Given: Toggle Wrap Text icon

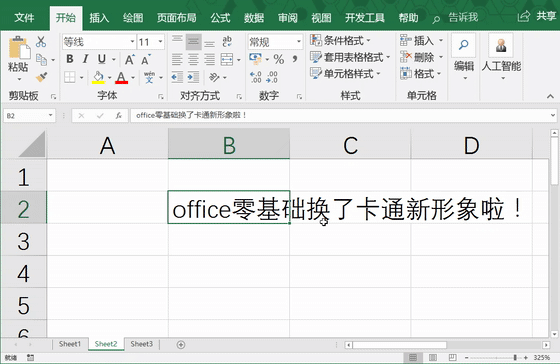Looking at the screenshot, I should pos(227,42).
